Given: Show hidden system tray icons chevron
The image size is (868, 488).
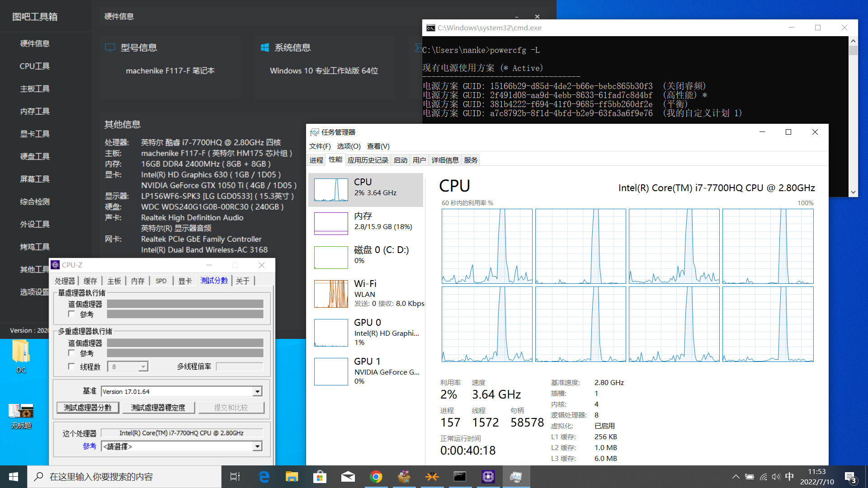Looking at the screenshot, I should [736, 477].
